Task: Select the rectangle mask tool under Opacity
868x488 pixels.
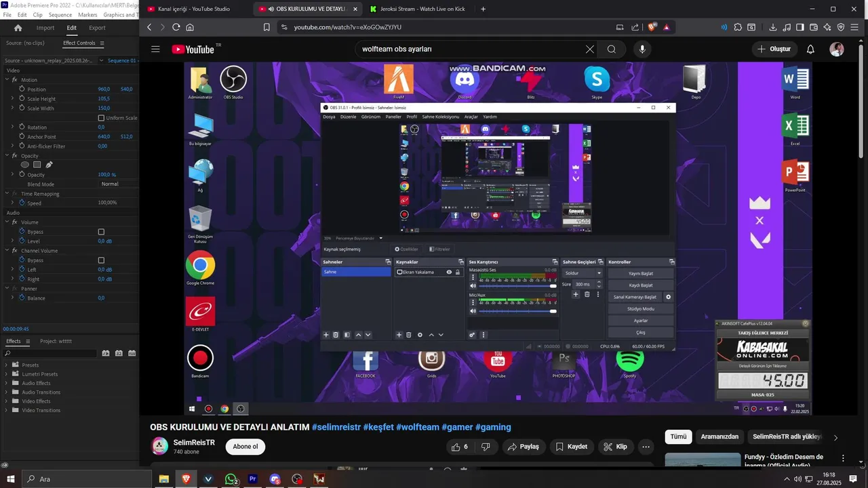Action: coord(37,165)
